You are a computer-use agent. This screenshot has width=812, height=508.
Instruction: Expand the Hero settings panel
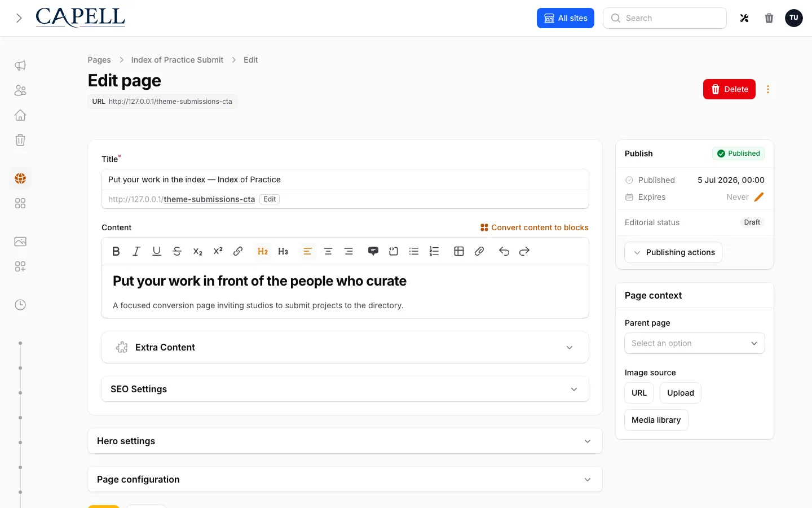click(x=345, y=441)
